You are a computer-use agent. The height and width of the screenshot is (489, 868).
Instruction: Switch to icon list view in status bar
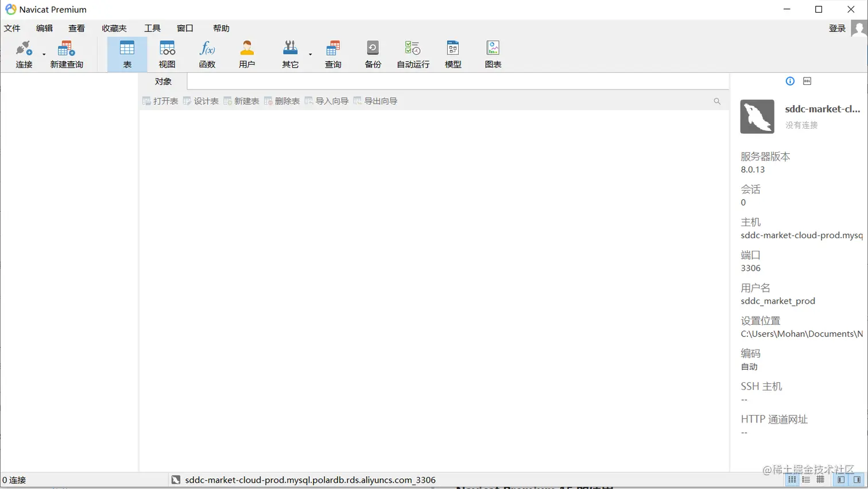tap(792, 480)
